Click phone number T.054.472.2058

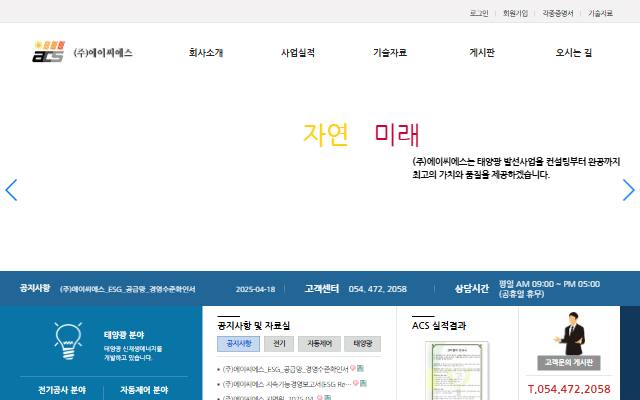point(569,389)
